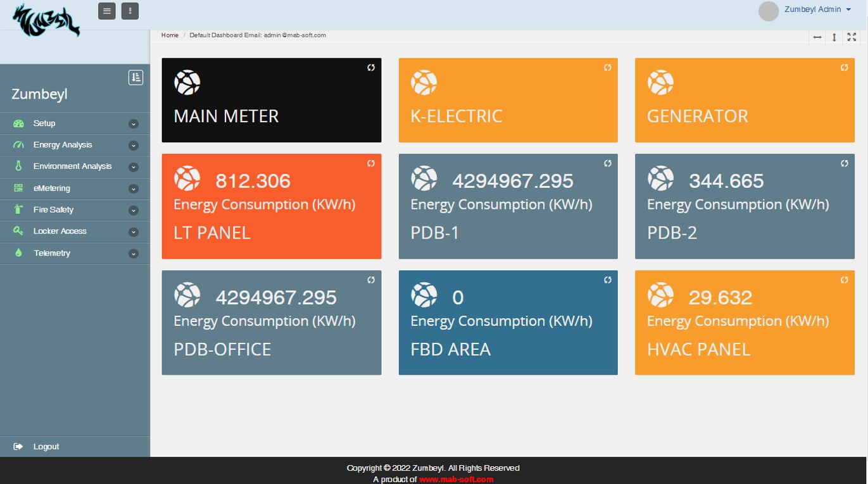Expand the Energy Analysis chevron
The image size is (868, 484).
coord(133,146)
